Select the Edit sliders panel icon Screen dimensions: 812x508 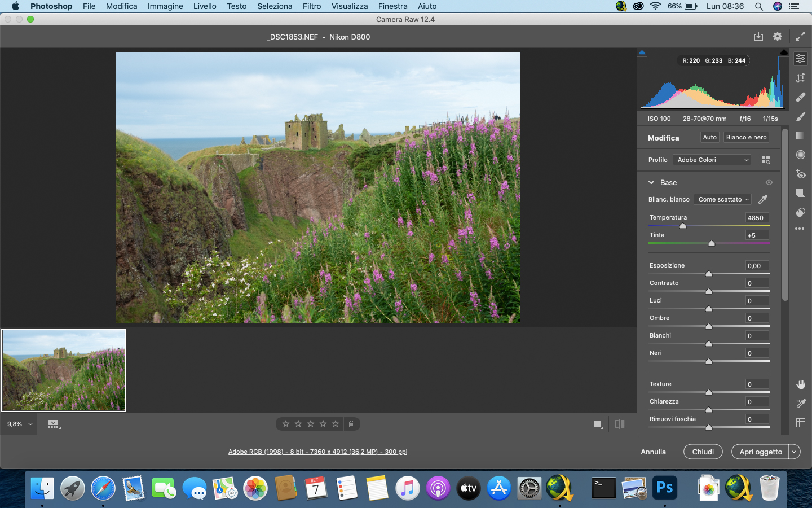800,59
